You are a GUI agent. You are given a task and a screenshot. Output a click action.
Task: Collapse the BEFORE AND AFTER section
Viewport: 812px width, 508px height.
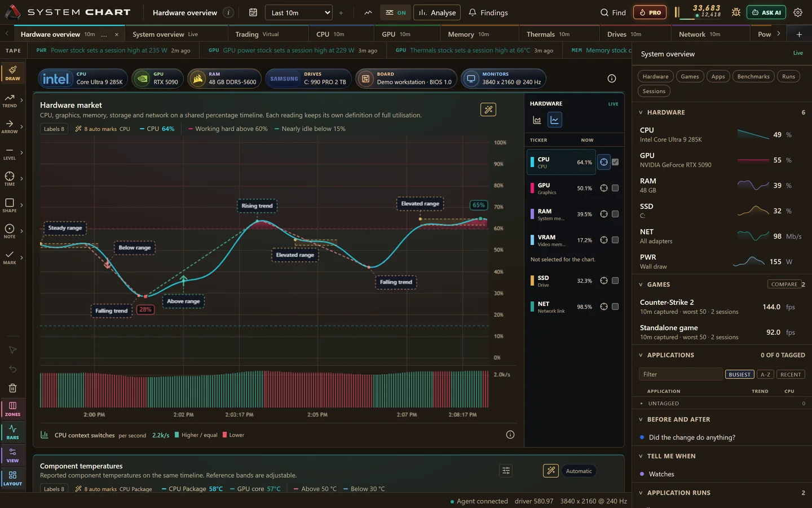[x=641, y=419]
